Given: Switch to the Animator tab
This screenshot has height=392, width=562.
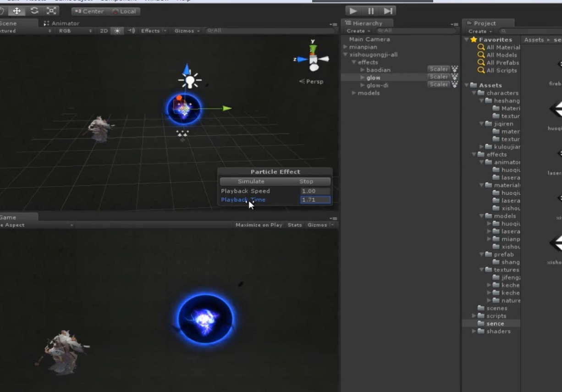Looking at the screenshot, I should click(x=61, y=23).
